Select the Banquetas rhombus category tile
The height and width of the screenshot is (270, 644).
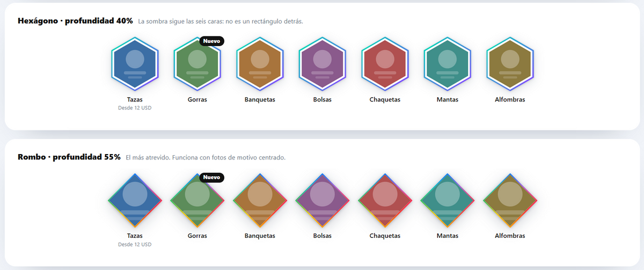point(260,200)
